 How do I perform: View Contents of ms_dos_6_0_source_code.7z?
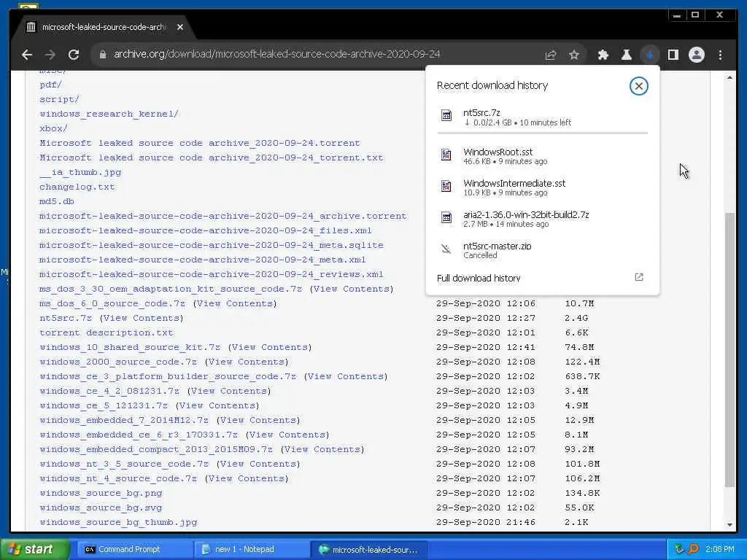[234, 303]
